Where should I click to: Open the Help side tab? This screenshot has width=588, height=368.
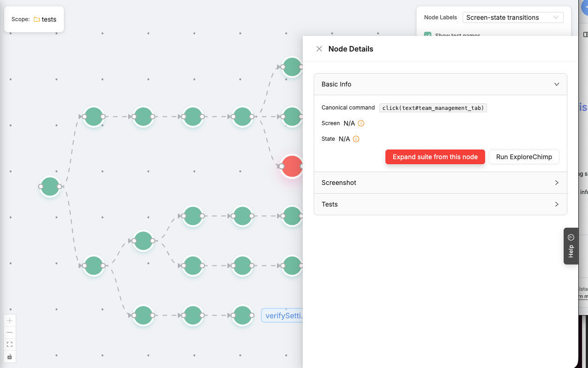[571, 246]
